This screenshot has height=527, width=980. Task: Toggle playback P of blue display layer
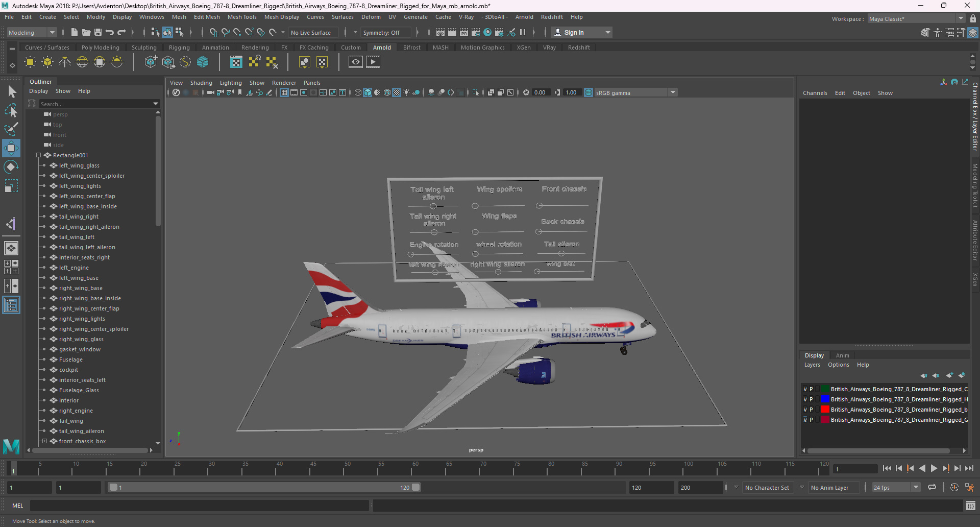point(811,399)
